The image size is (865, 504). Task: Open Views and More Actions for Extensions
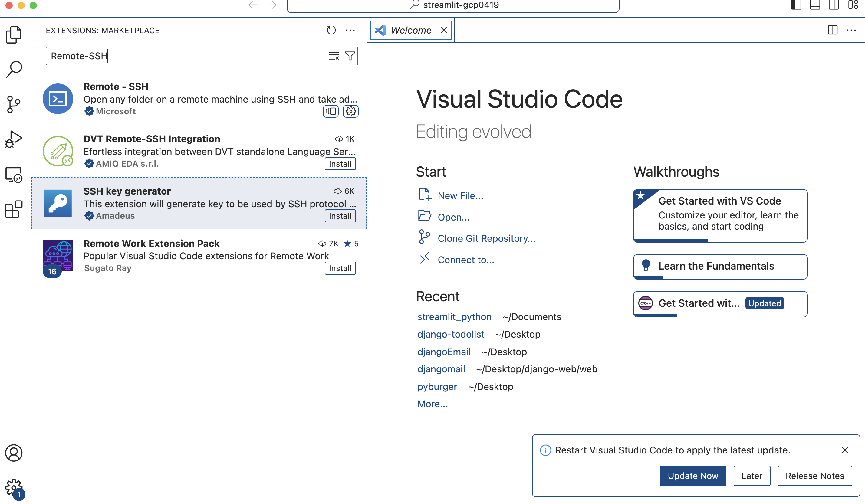pyautogui.click(x=350, y=30)
